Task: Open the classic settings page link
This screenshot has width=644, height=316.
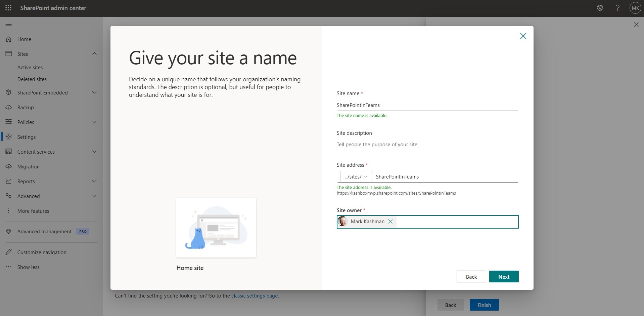Action: 255,295
